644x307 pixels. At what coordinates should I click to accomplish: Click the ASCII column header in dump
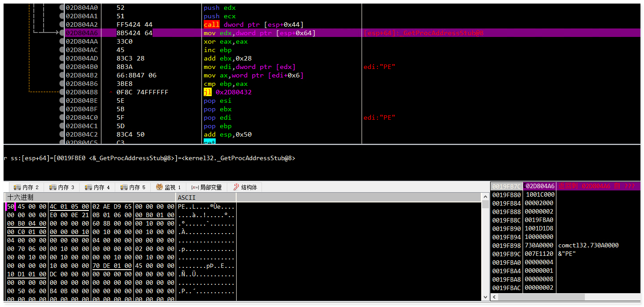(x=187, y=197)
